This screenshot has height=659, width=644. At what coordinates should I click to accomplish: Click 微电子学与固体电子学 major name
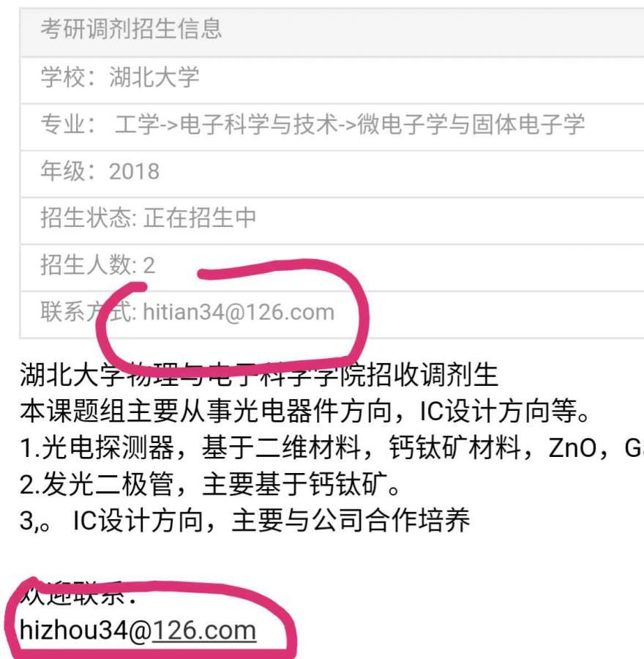[x=471, y=124]
